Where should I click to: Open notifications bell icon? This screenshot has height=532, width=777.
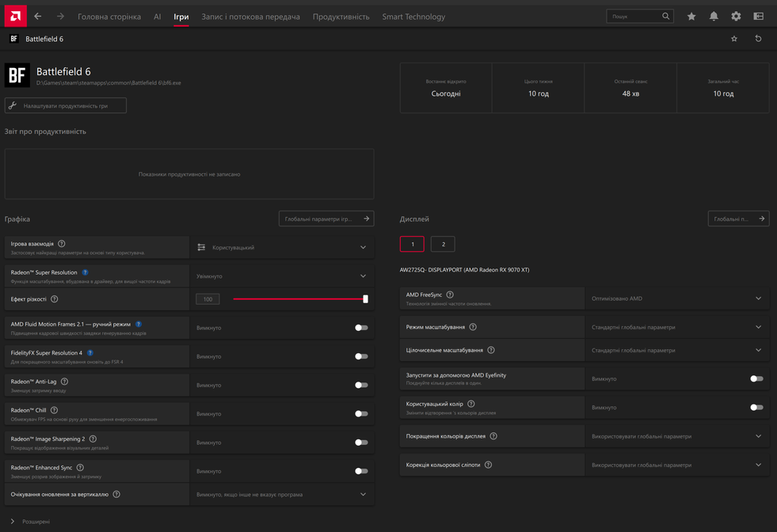714,17
